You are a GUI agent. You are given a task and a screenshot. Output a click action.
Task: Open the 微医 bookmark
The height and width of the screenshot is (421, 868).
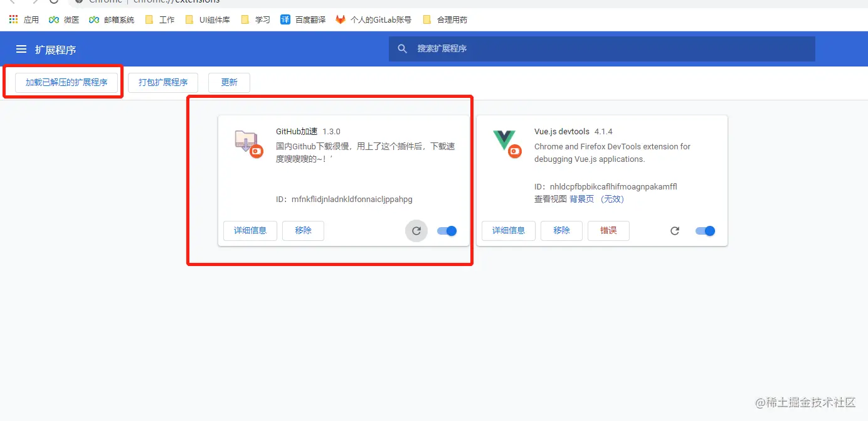pyautogui.click(x=64, y=19)
